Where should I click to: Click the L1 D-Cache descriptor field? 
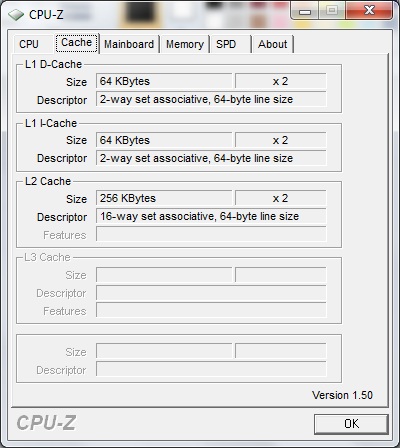click(211, 99)
